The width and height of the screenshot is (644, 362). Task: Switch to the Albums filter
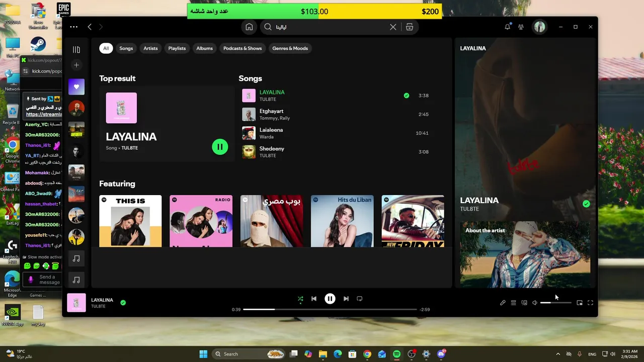tap(204, 48)
